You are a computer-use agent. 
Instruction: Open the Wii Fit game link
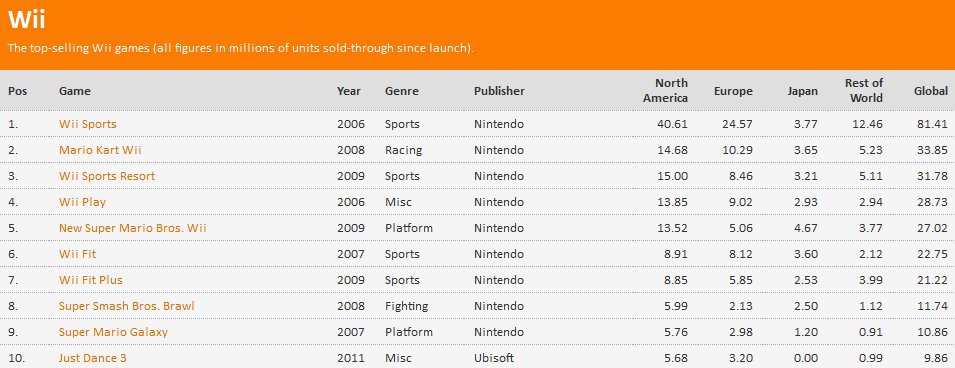coord(77,254)
